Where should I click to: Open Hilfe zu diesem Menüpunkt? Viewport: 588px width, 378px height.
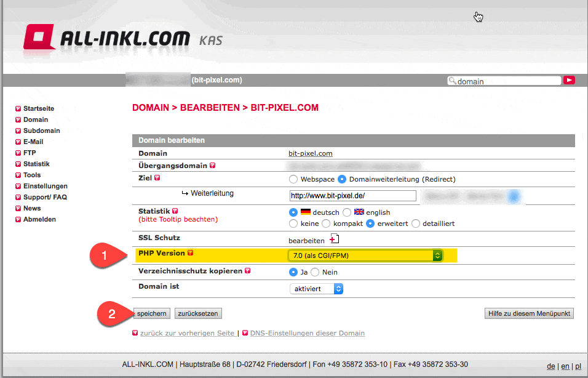click(529, 313)
